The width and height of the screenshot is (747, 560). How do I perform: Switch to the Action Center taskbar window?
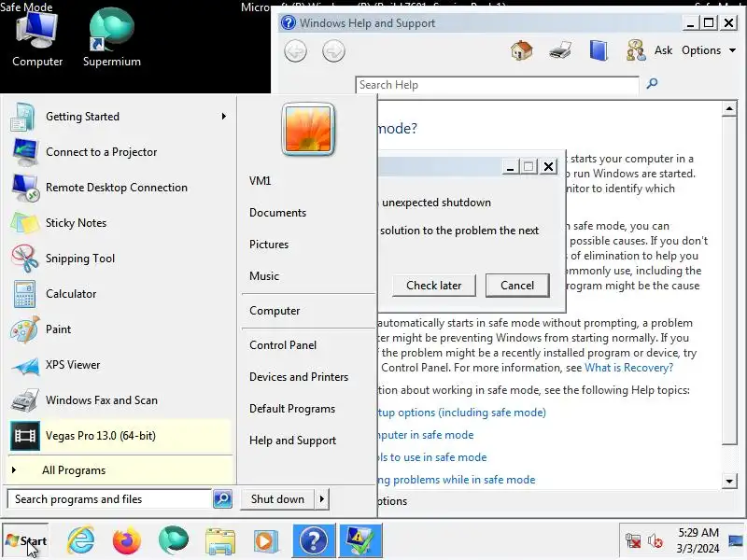click(360, 541)
